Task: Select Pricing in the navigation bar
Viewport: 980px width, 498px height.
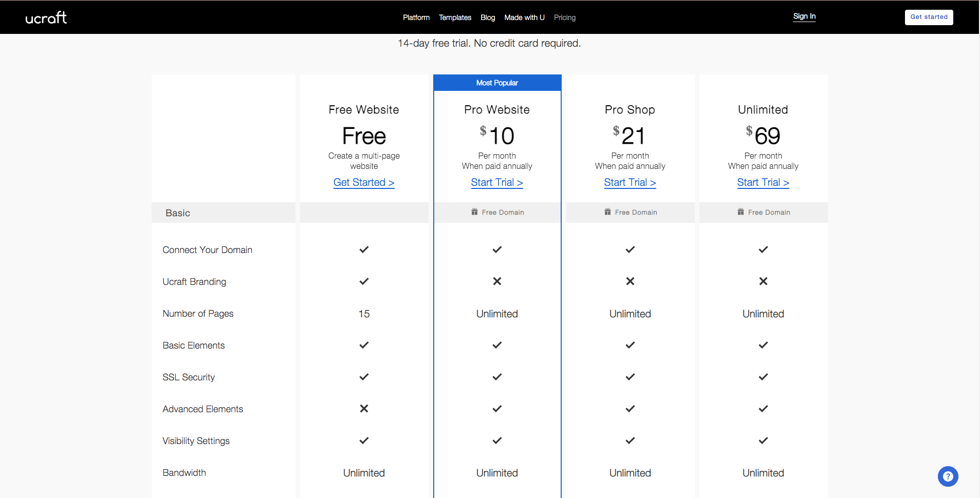Action: [x=565, y=17]
